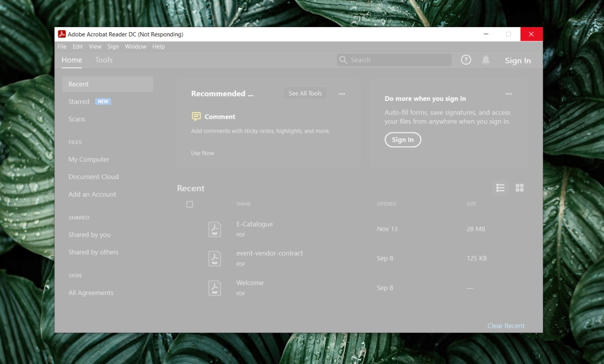Click the Adobe Acrobat logo in title bar
Image resolution: width=604 pixels, height=364 pixels.
point(61,34)
